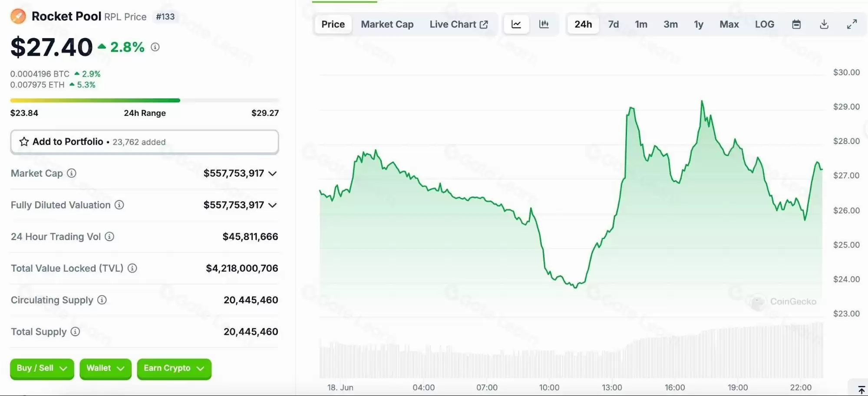Select the line chart icon
The width and height of the screenshot is (868, 396).
[x=516, y=24]
